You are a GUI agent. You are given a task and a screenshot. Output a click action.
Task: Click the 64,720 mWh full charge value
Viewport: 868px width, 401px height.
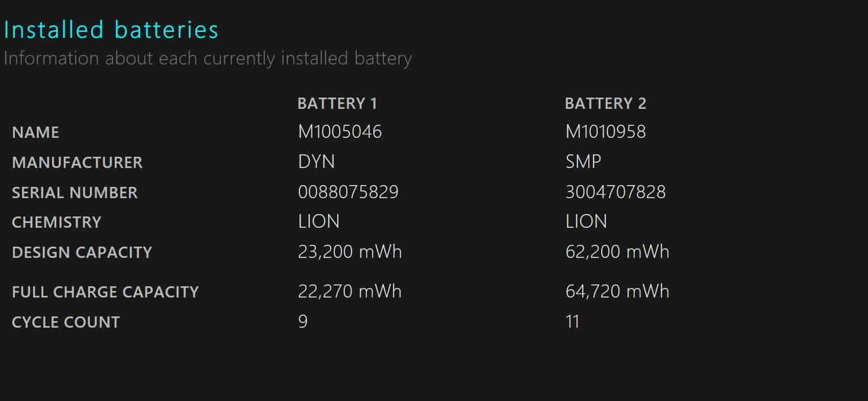click(617, 291)
